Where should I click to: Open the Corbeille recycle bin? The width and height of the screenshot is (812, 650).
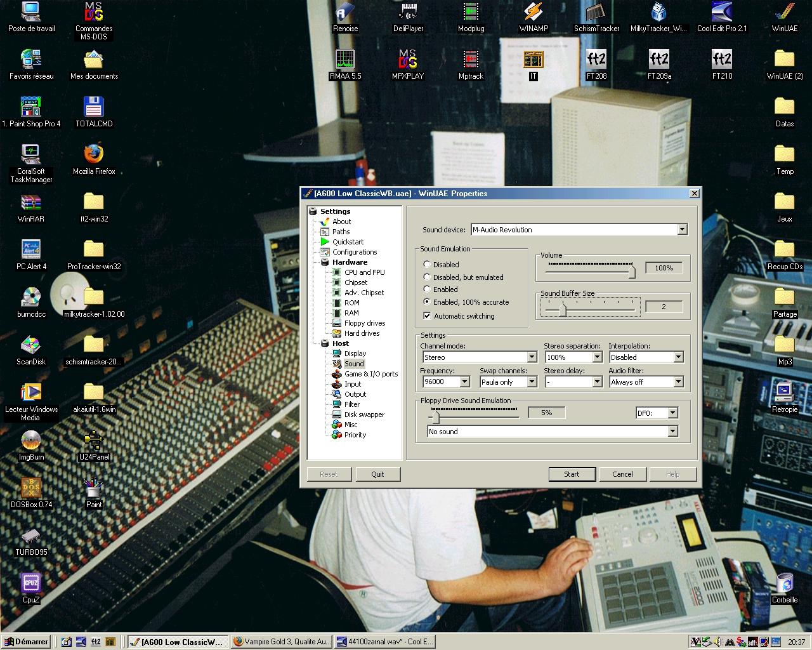[785, 588]
